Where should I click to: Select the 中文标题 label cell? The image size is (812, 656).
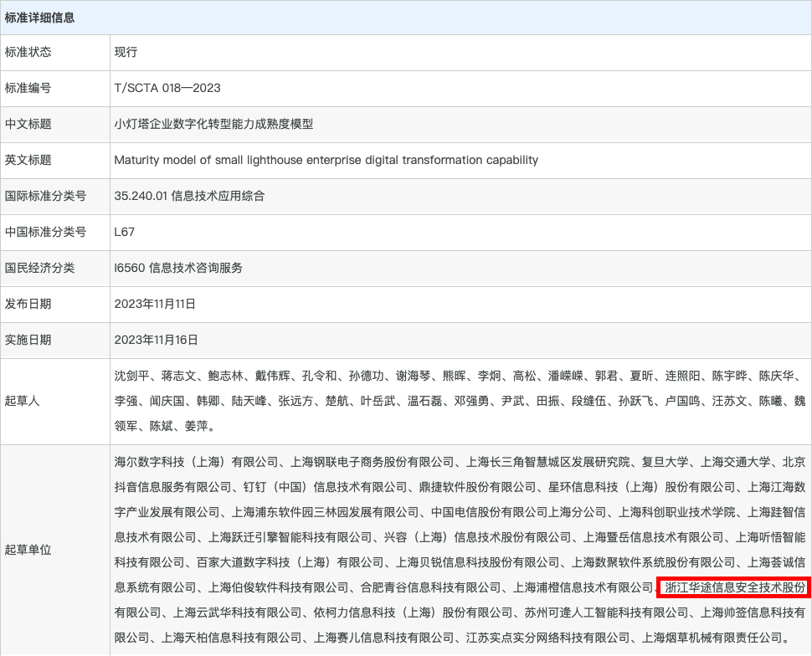(28, 124)
